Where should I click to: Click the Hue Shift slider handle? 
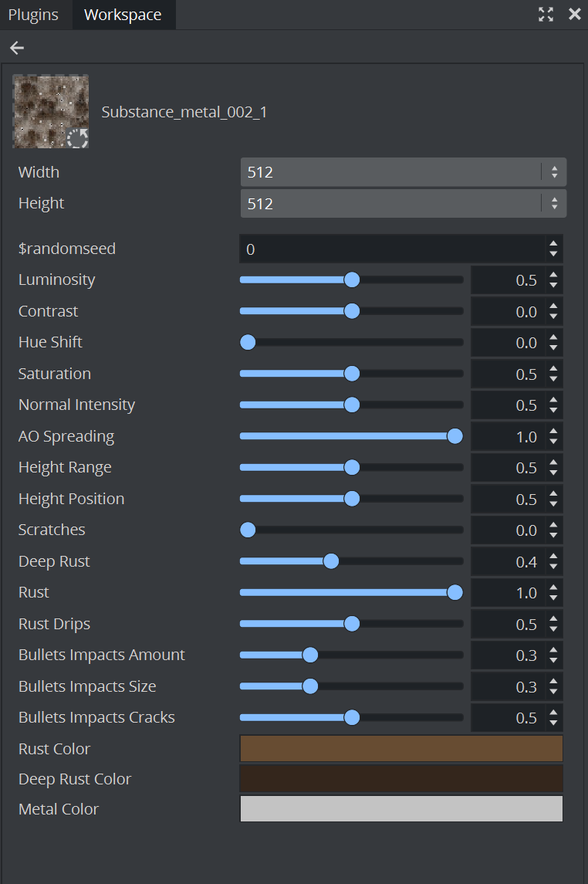pyautogui.click(x=248, y=342)
